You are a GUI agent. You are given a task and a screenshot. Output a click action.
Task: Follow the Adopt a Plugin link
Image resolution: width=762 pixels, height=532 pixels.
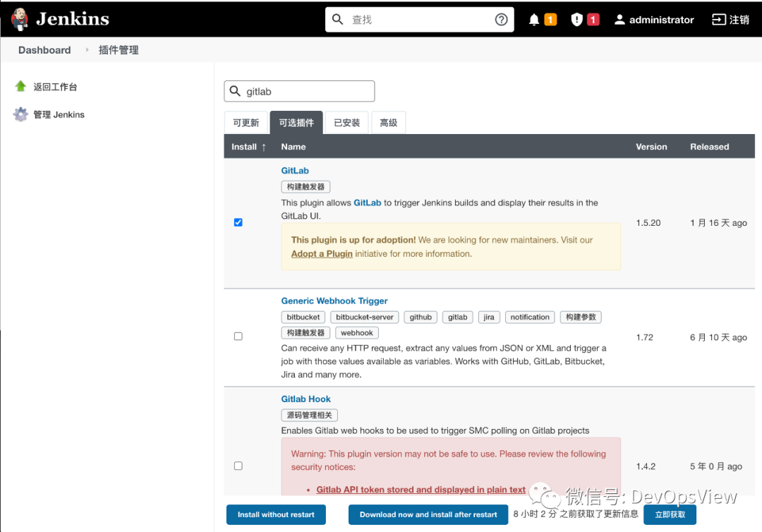[322, 253]
